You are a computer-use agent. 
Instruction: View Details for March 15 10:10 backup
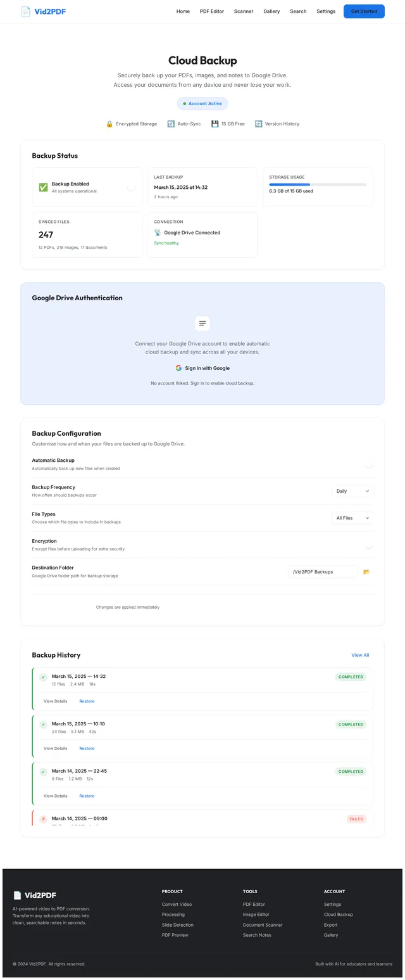pyautogui.click(x=55, y=748)
